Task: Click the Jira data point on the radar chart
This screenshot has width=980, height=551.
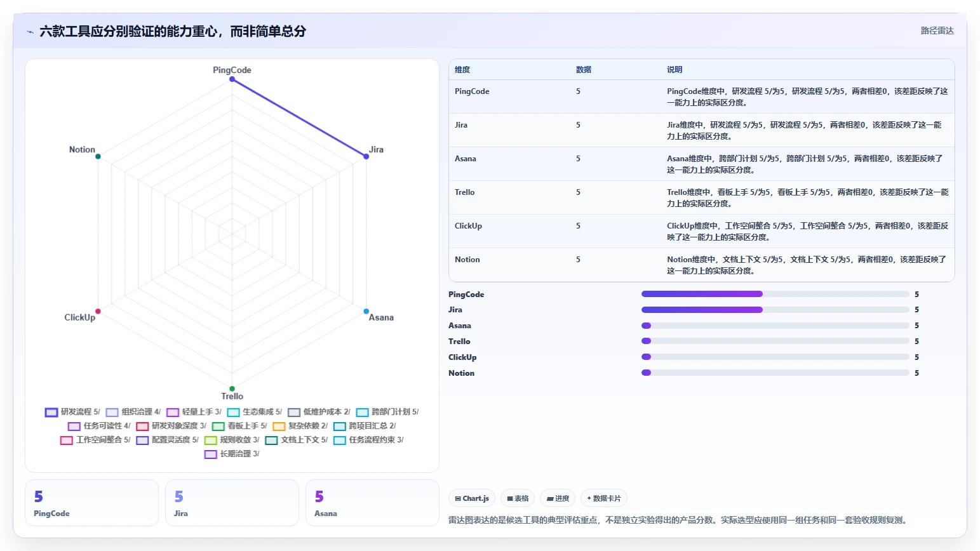Action: tap(366, 156)
